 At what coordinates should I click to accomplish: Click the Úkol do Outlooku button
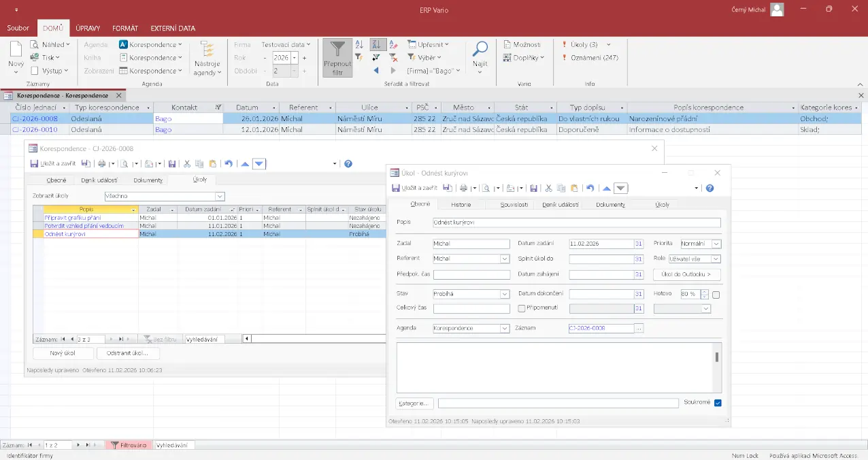pos(686,275)
